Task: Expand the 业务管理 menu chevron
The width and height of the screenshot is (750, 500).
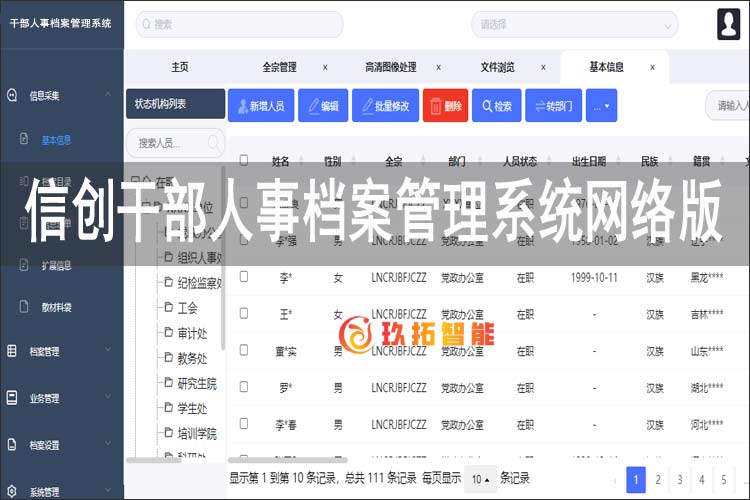Action: pos(108,396)
